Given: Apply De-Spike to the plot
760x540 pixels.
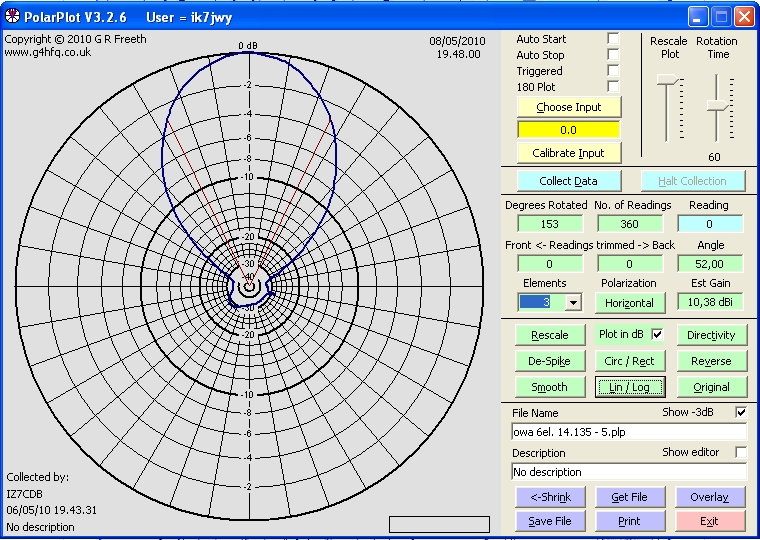Looking at the screenshot, I should point(550,361).
